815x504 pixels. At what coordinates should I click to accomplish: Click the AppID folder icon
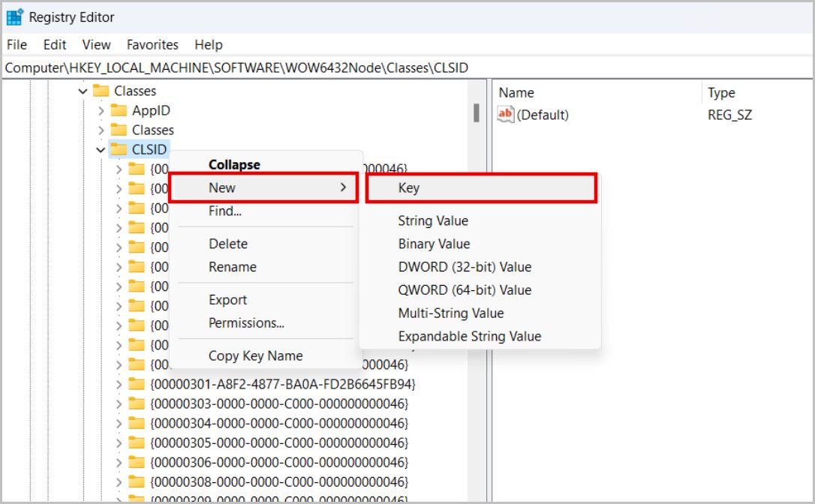click(119, 110)
